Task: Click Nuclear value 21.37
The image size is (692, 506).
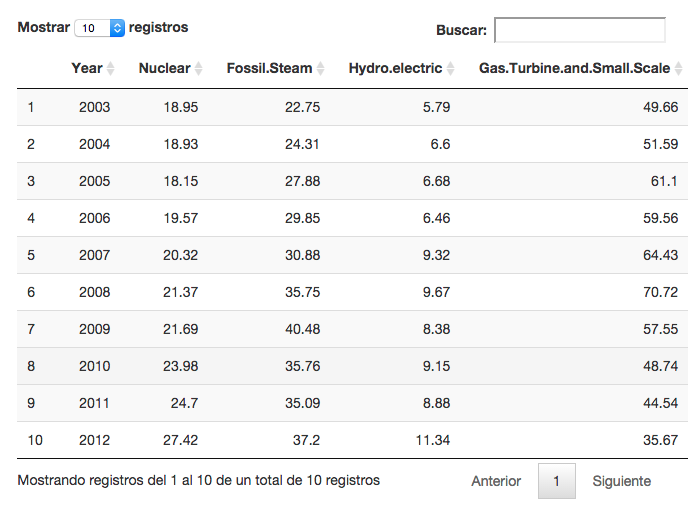Action: click(x=181, y=292)
